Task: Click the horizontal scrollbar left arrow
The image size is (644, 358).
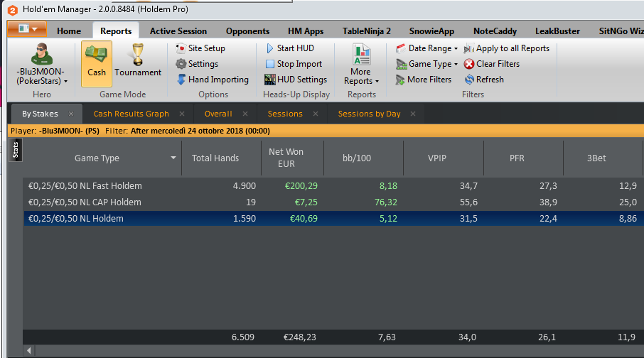Action: click(x=28, y=351)
